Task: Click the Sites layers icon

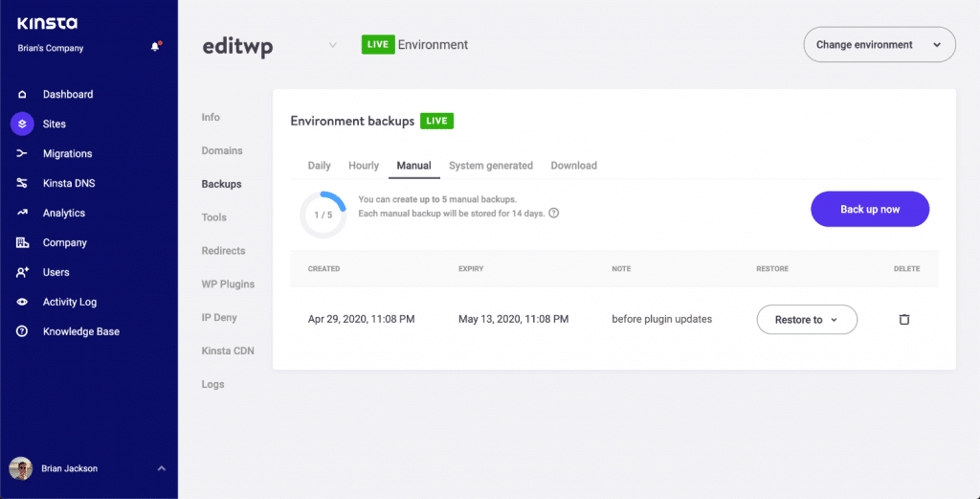Action: [22, 125]
